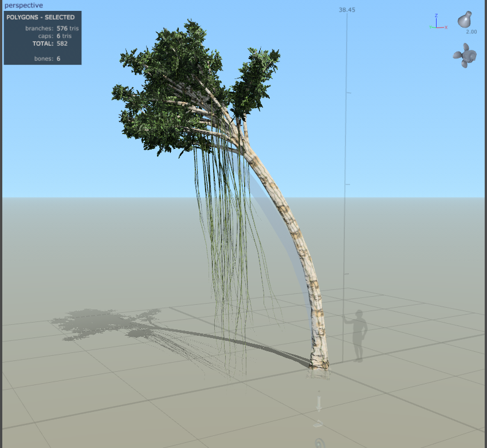
Task: Click the wind fan icon
Action: tap(465, 56)
